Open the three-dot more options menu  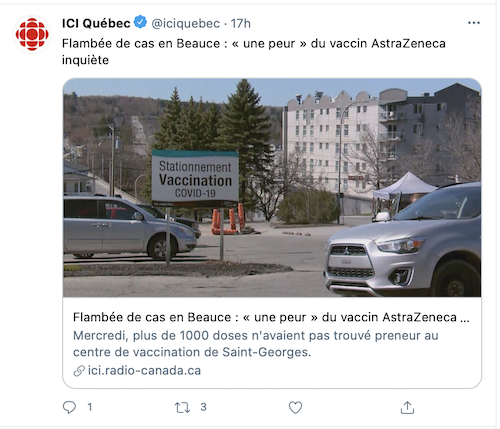[x=474, y=23]
